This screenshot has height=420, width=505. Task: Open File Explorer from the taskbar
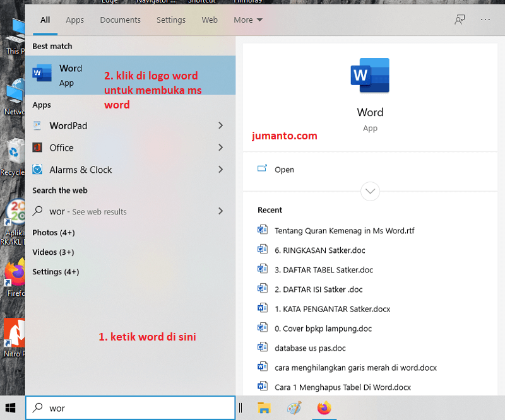click(x=264, y=408)
